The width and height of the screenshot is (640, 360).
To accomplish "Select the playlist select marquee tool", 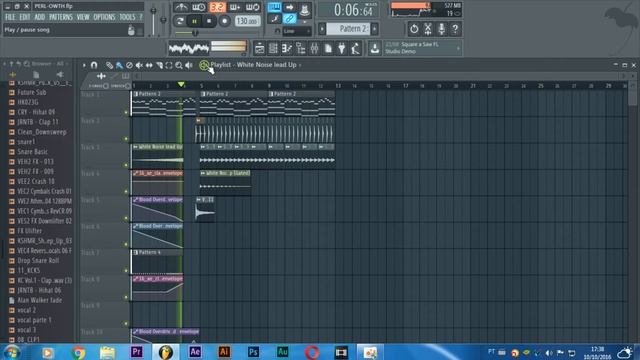I will [x=169, y=65].
